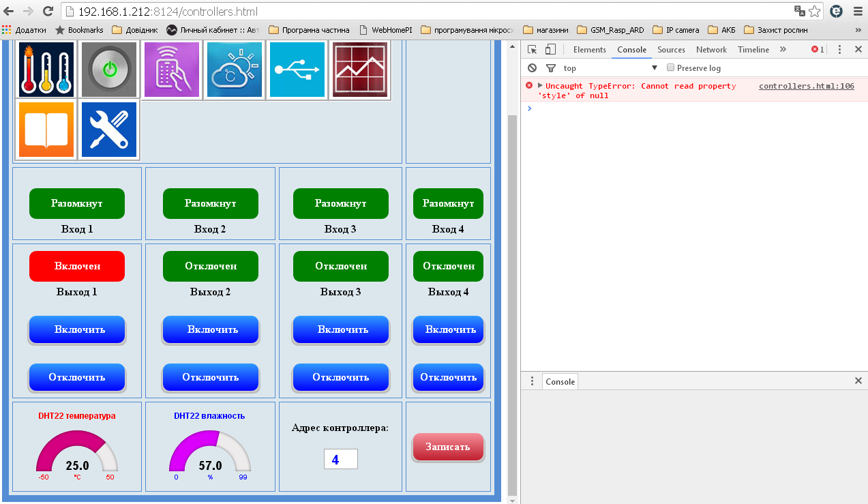
Task: Open the wrench and screwdriver settings icon
Action: click(x=109, y=130)
